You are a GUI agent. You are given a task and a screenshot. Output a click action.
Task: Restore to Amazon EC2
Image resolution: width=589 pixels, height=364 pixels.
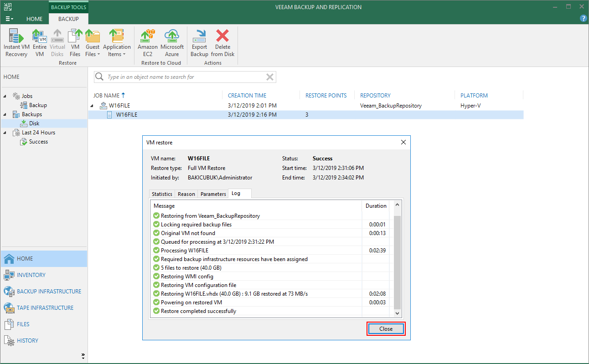(x=148, y=43)
